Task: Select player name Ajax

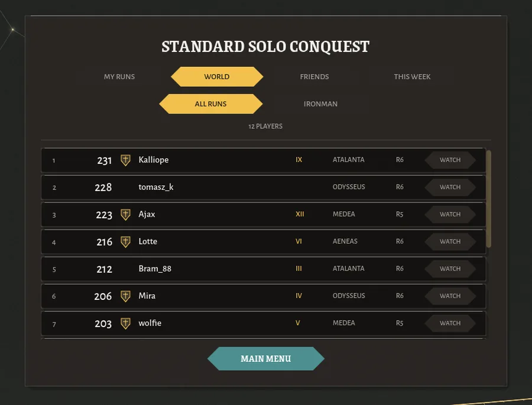Action: pyautogui.click(x=147, y=214)
